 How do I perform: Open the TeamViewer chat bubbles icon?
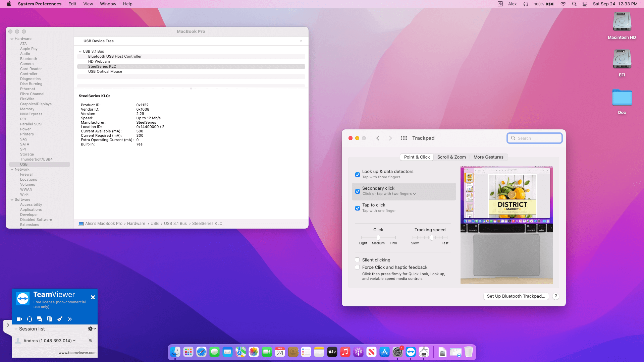pyautogui.click(x=40, y=319)
